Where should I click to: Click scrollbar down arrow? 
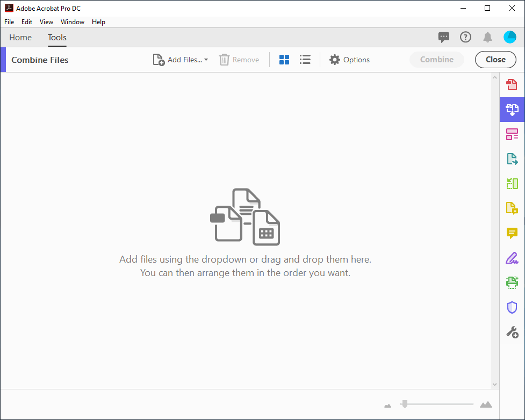click(x=494, y=385)
